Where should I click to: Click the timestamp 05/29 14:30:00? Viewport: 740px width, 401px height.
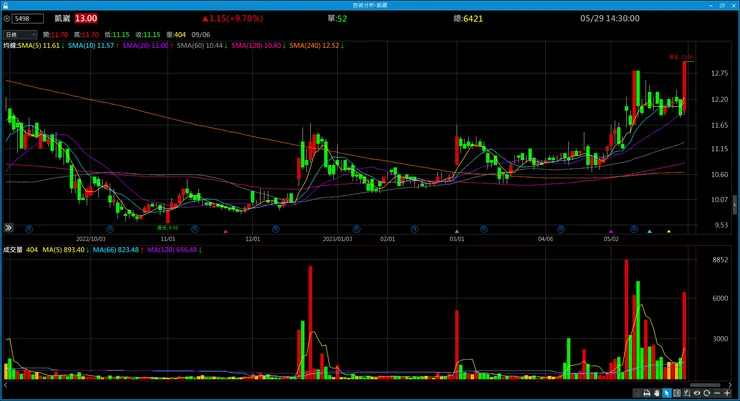point(610,19)
